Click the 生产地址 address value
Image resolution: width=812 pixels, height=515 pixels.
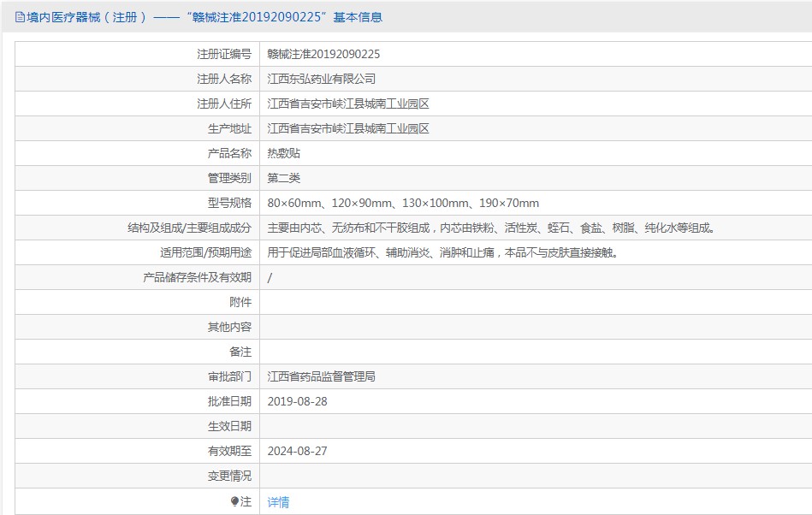pos(348,128)
